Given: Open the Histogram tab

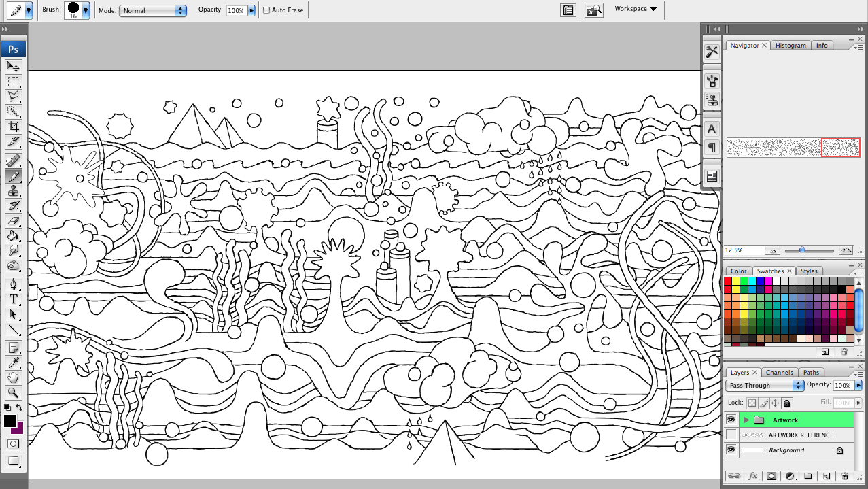Looking at the screenshot, I should 791,46.
